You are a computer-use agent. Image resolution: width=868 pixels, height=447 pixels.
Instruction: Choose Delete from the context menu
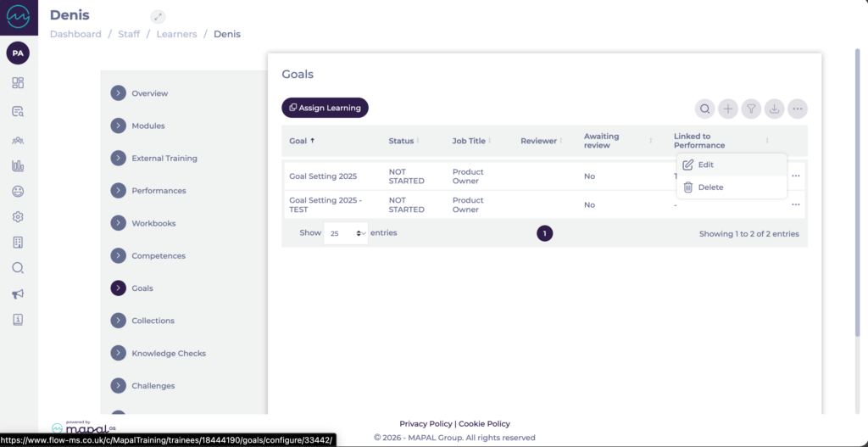point(709,187)
